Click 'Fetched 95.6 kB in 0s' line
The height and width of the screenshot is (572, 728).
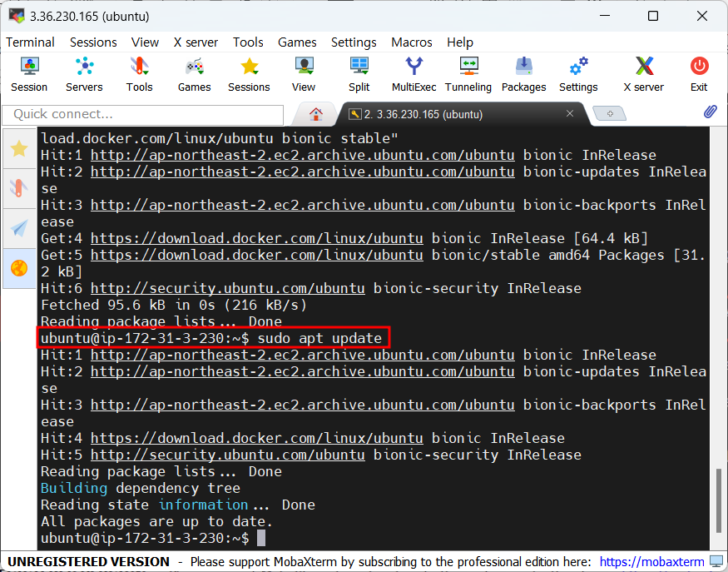(x=174, y=306)
